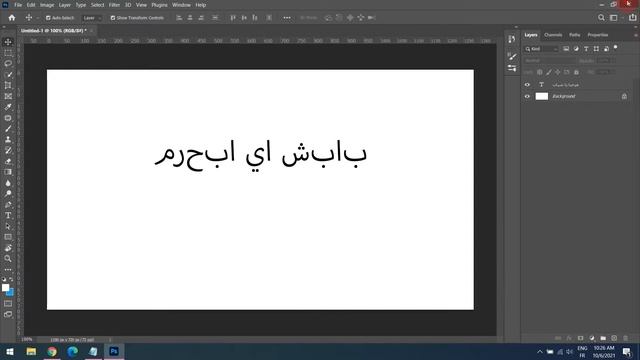Viewport: 640px width, 360px height.
Task: Click the create new group folder icon
Action: tap(603, 338)
